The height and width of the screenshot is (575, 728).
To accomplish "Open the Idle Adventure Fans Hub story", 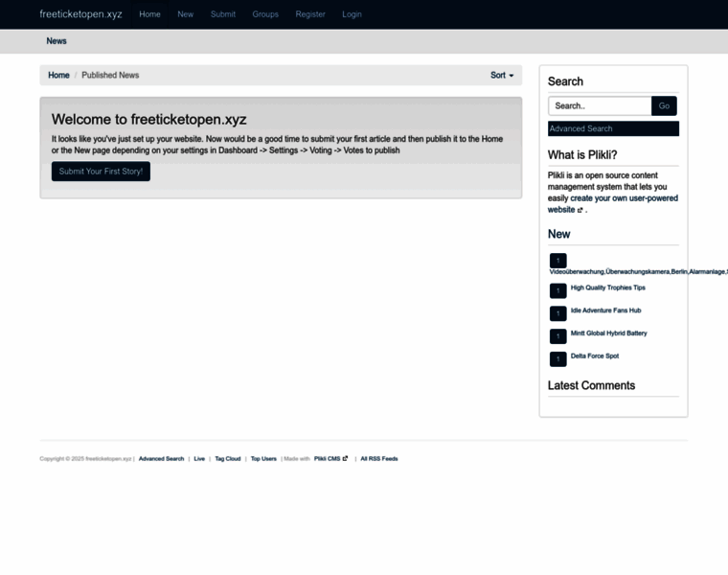I will click(606, 310).
